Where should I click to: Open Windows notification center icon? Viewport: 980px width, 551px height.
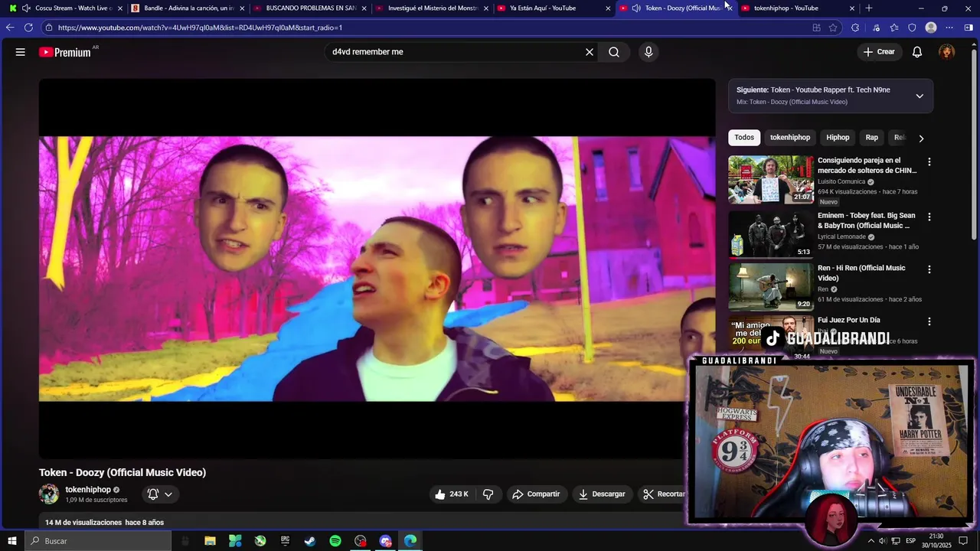(x=963, y=541)
